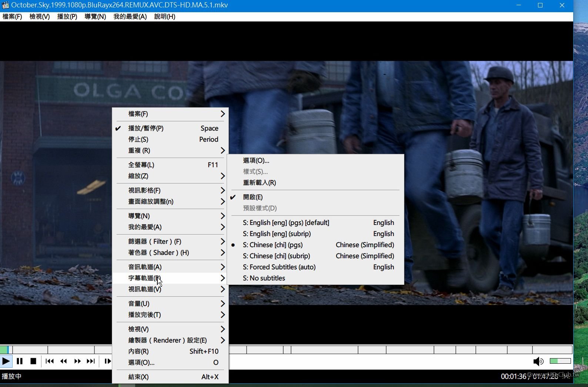Skip to previous chapter button
The image size is (588, 387).
(50, 361)
